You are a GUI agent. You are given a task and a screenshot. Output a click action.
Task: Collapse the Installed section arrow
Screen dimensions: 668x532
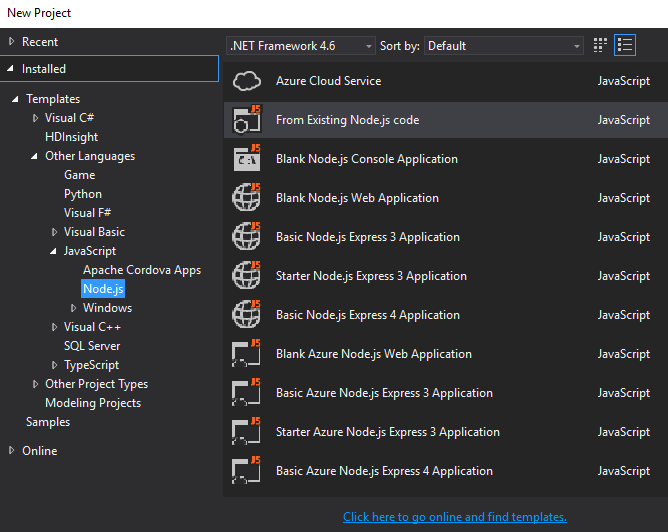coord(11,68)
